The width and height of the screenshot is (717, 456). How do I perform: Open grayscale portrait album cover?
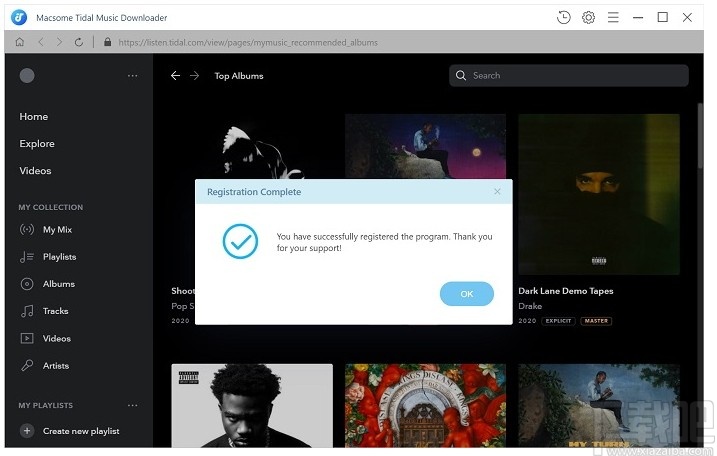click(x=252, y=406)
